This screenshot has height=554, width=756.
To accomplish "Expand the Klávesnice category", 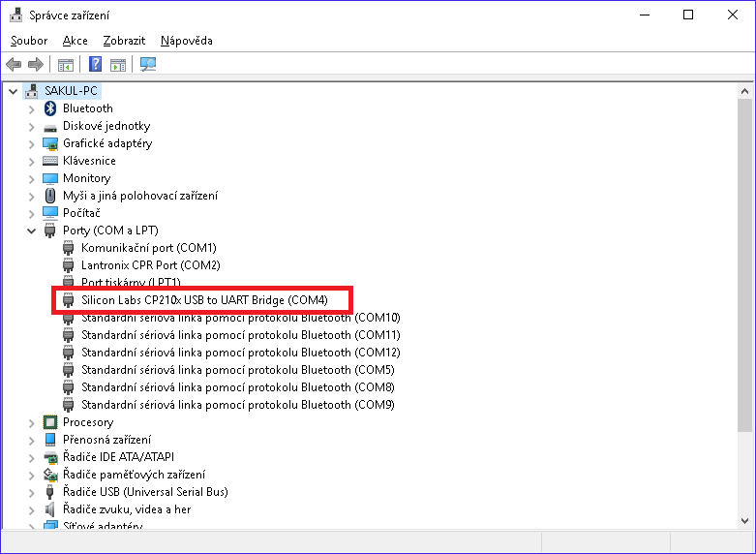I will 31,162.
